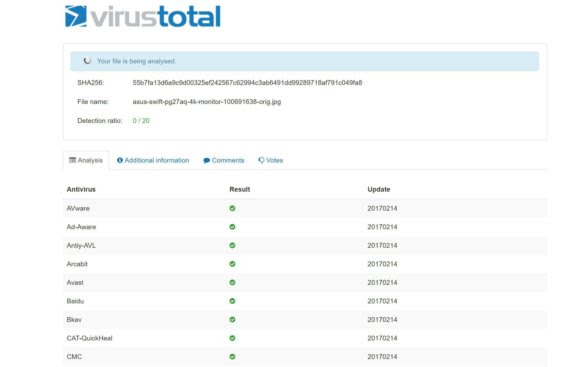The width and height of the screenshot is (580, 367).
Task: Click the loading spinner in analysis banner
Action: (x=87, y=61)
